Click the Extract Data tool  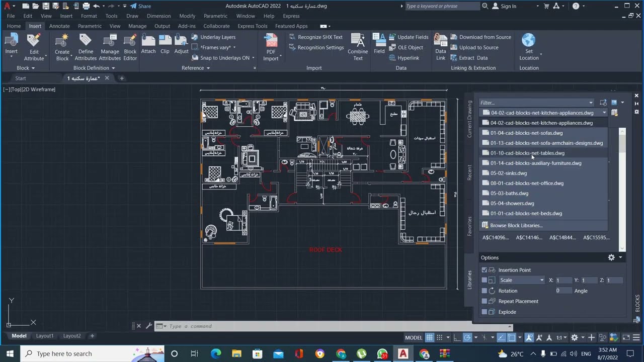(x=469, y=58)
